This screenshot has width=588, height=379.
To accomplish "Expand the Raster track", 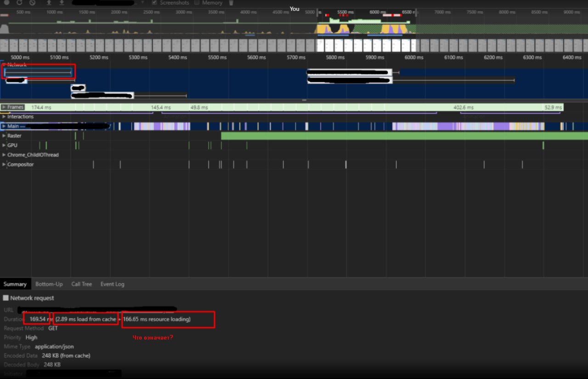I will (4, 136).
